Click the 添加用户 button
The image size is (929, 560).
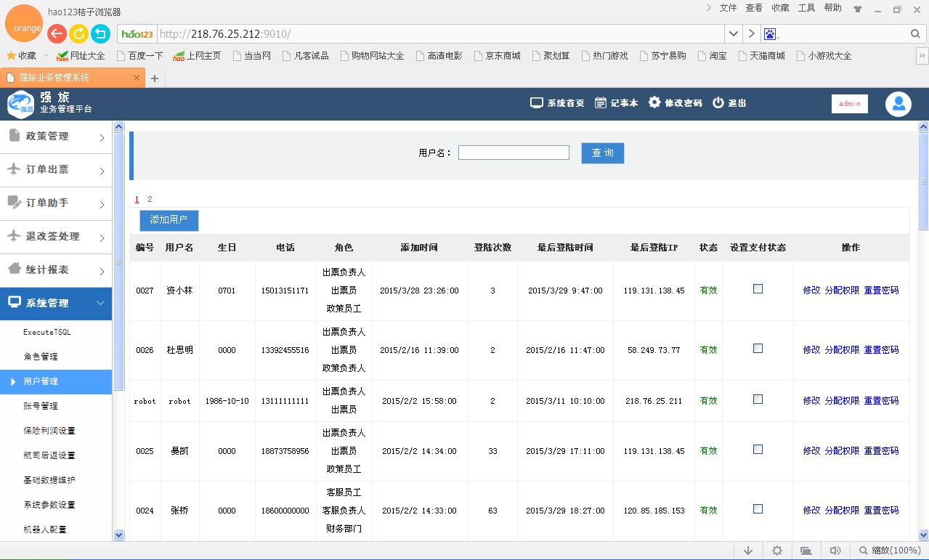[x=169, y=220]
